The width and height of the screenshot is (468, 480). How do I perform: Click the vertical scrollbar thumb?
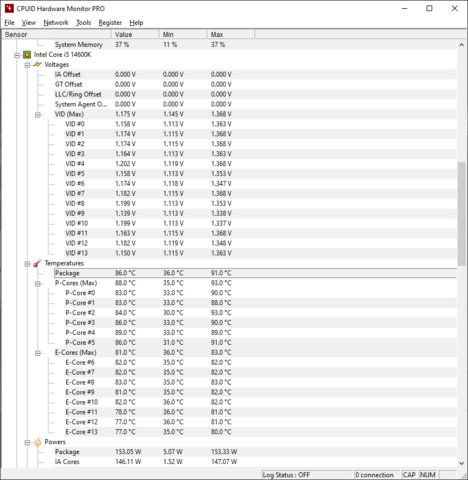click(x=462, y=214)
